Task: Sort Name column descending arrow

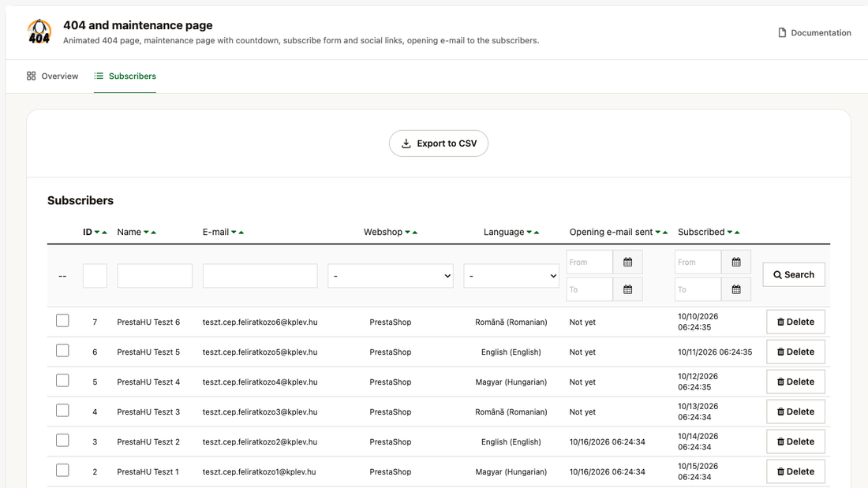Action: [x=146, y=233]
